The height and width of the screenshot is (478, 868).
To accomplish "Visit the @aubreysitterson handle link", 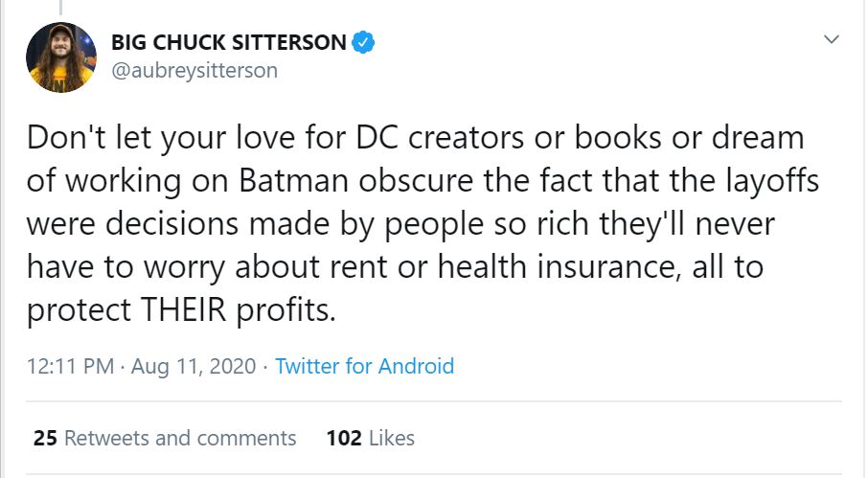I will [x=194, y=71].
